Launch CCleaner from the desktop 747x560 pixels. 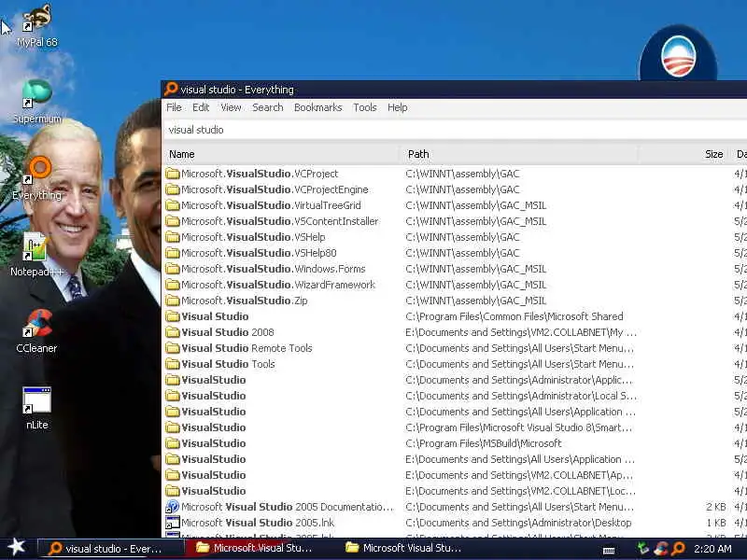pos(37,331)
